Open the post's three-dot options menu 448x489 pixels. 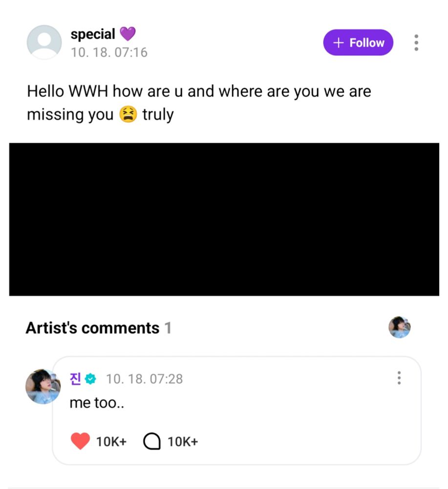click(416, 43)
